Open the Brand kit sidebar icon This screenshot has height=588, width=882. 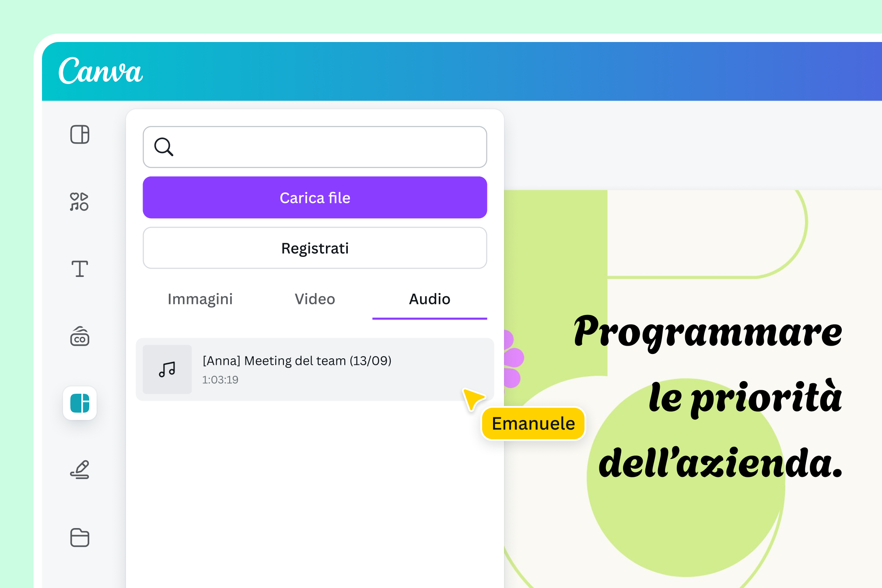[80, 336]
